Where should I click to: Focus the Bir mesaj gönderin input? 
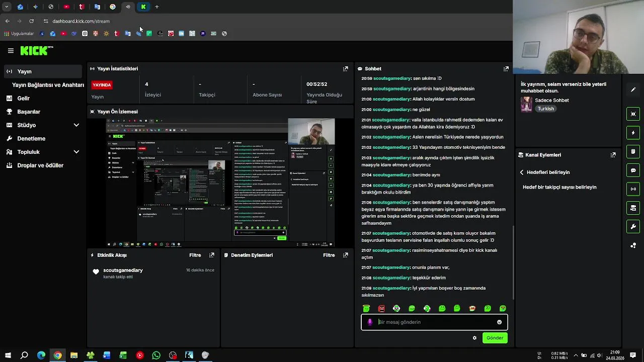click(x=435, y=322)
